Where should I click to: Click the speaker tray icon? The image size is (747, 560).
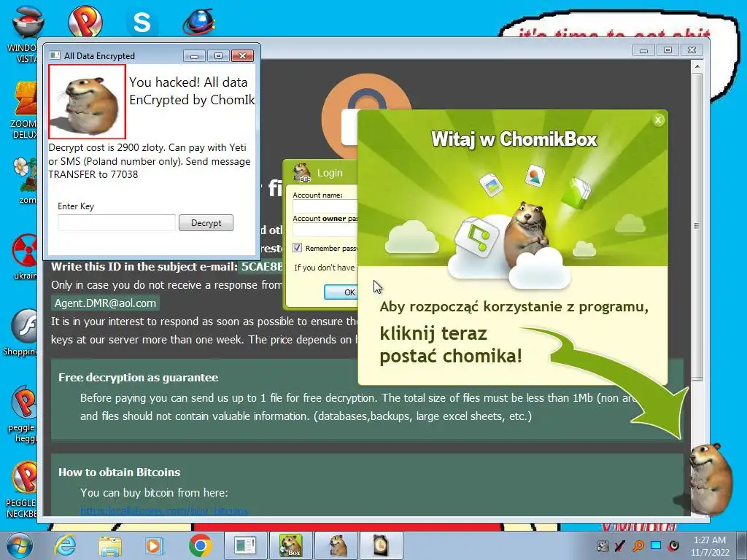coord(673,545)
